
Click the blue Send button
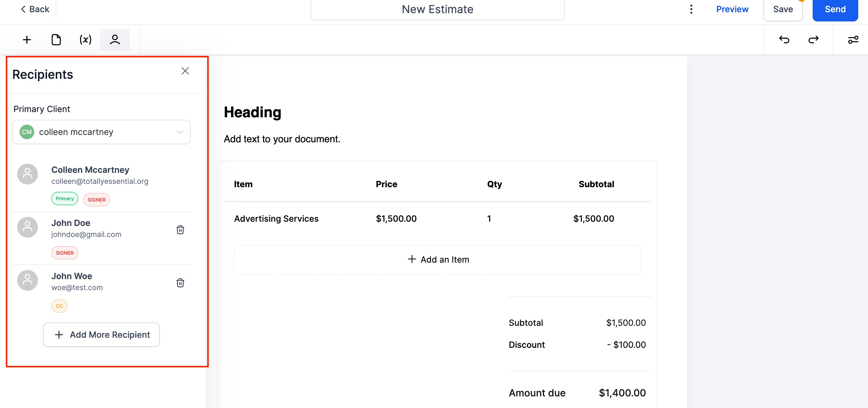tap(835, 9)
